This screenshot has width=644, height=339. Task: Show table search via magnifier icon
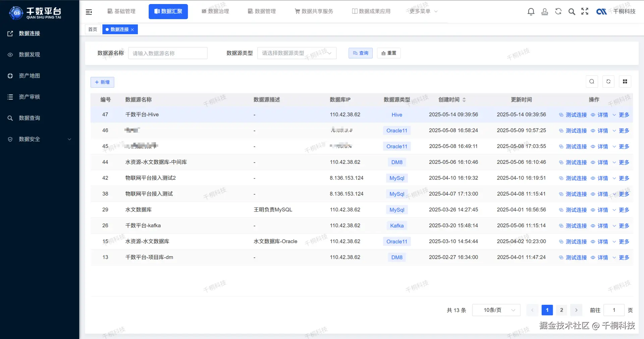coord(592,82)
